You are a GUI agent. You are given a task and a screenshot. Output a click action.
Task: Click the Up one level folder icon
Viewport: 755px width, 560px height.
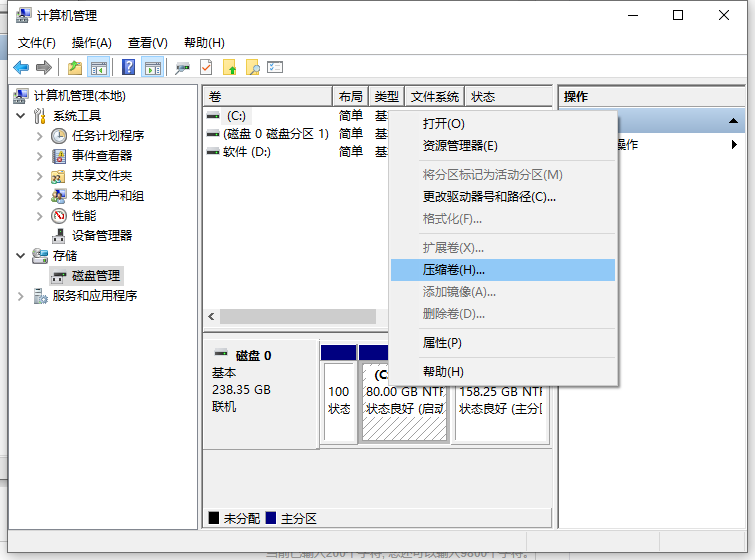tap(75, 67)
